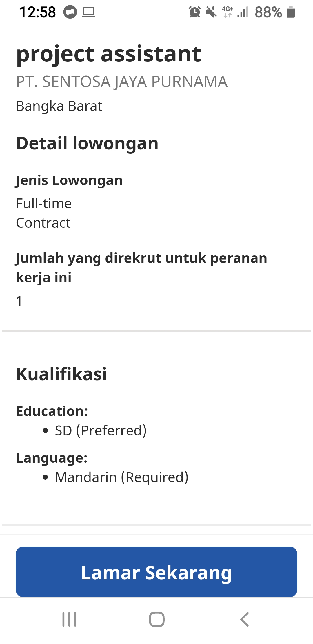Tap the Detail lowongan section heading

pyautogui.click(x=87, y=143)
